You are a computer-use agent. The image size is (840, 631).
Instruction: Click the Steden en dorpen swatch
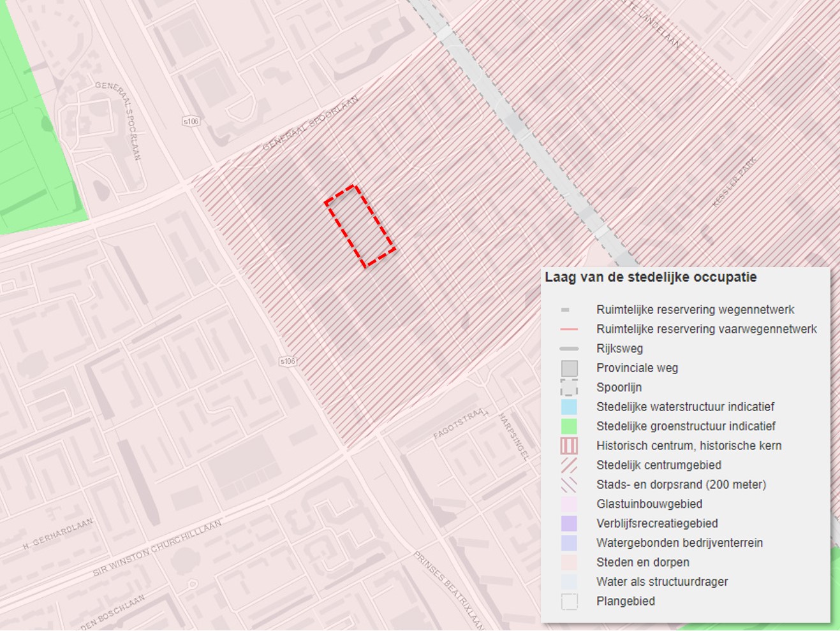pyautogui.click(x=570, y=562)
